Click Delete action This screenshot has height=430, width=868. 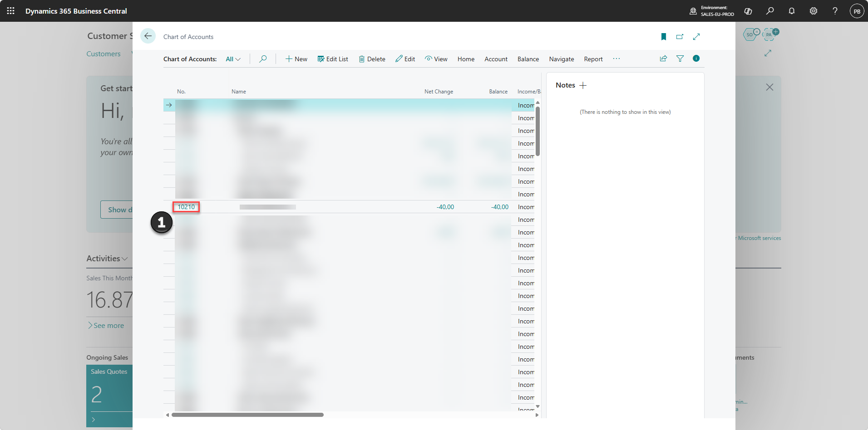[372, 59]
